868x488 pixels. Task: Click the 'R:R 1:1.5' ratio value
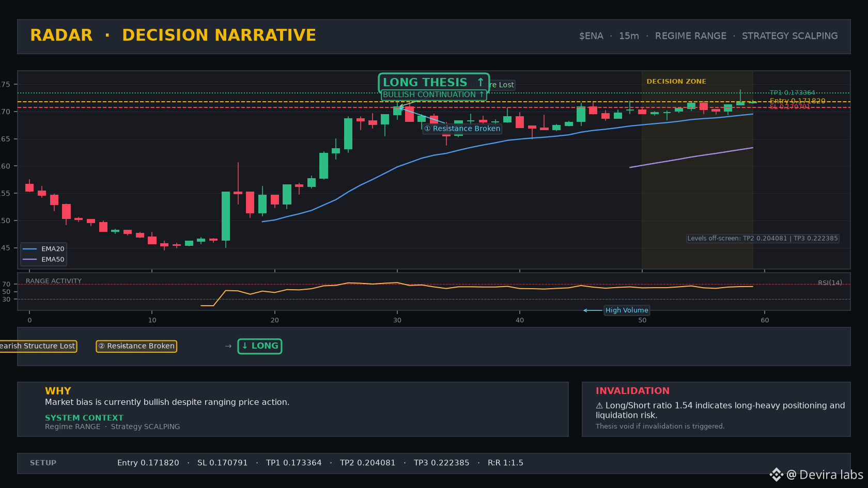(506, 463)
